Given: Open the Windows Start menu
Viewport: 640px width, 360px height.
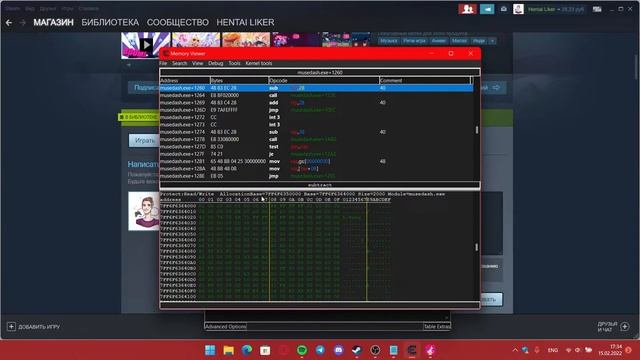Looking at the screenshot, I should pos(210,350).
